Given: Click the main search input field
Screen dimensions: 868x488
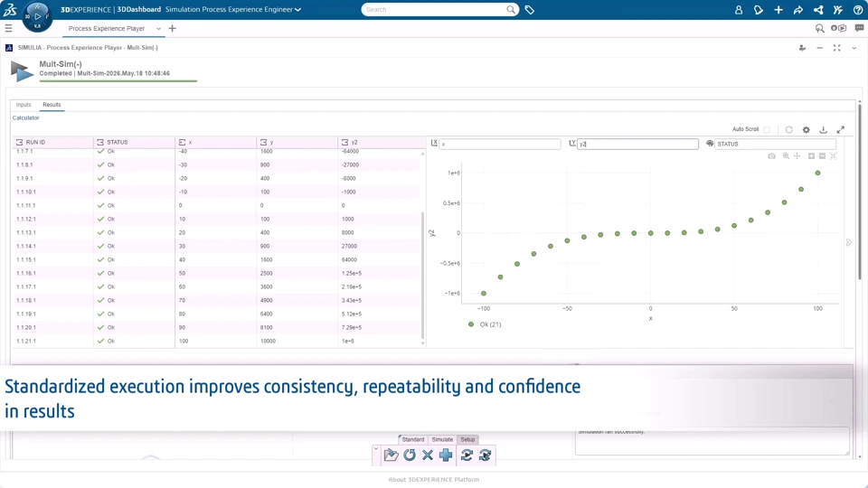Looking at the screenshot, I should [x=435, y=9].
